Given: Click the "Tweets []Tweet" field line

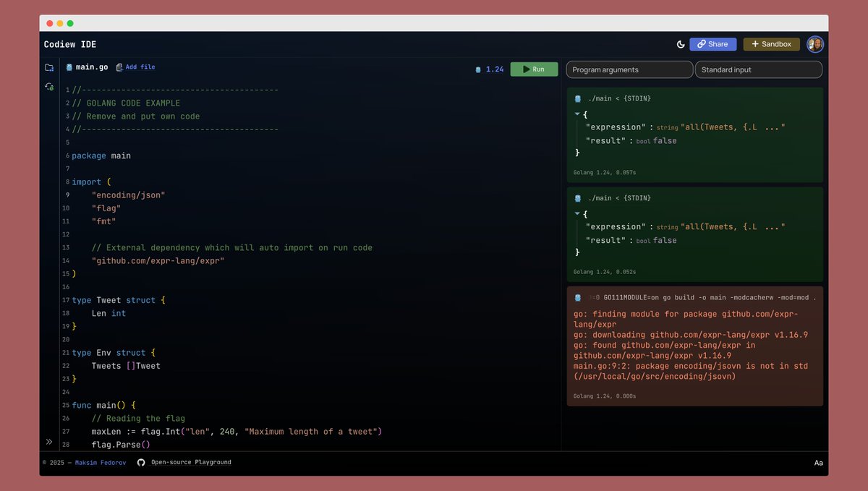Looking at the screenshot, I should point(126,366).
